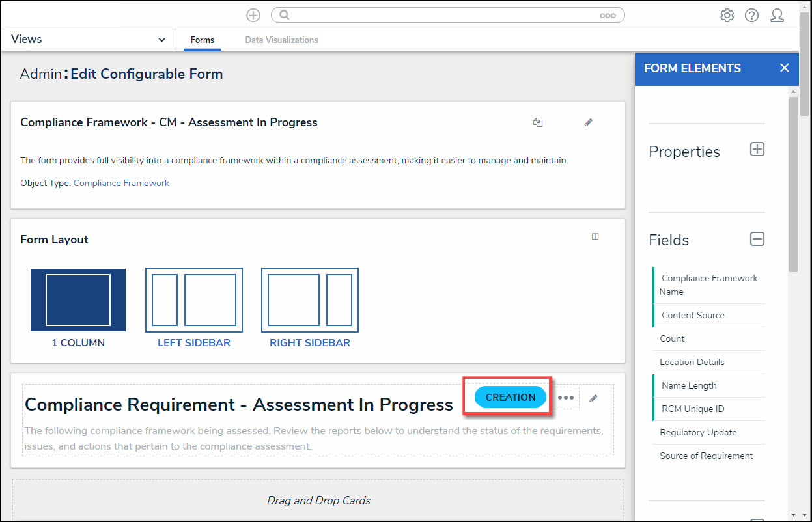
Task: Click the plus icon beside search bar
Action: 253,15
